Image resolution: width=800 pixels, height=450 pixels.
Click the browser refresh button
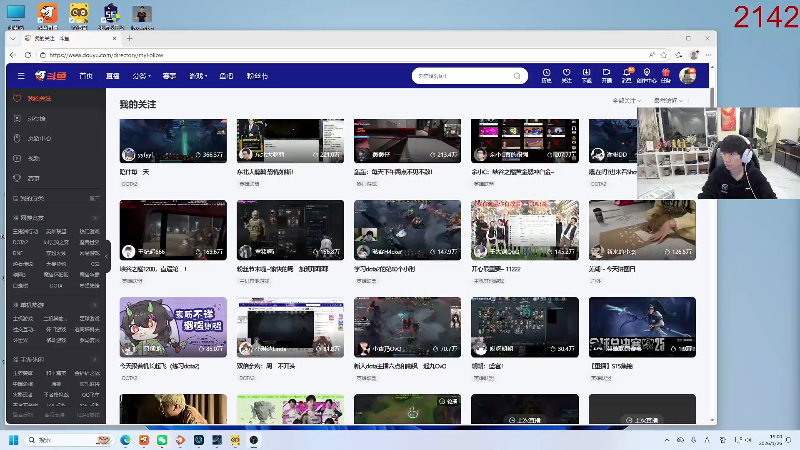[x=28, y=55]
